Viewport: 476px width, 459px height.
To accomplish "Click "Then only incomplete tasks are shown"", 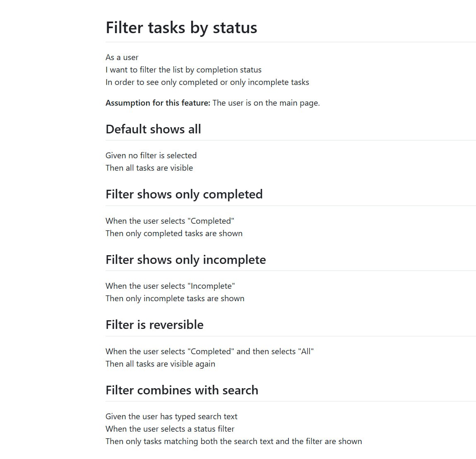I will [175, 299].
